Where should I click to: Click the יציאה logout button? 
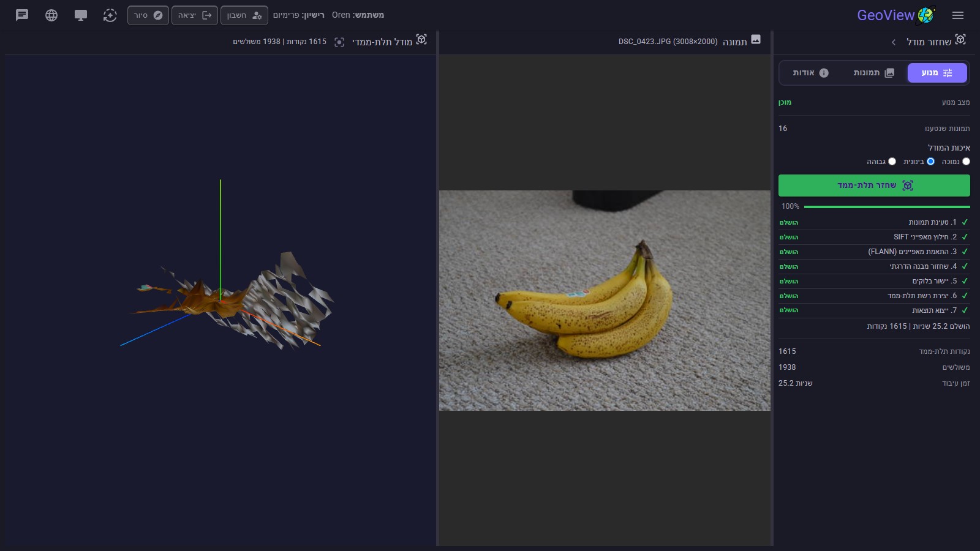[x=194, y=15]
